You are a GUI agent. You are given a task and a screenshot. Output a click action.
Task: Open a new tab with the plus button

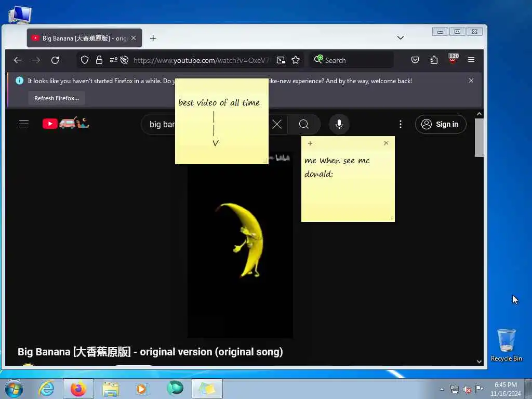(153, 38)
